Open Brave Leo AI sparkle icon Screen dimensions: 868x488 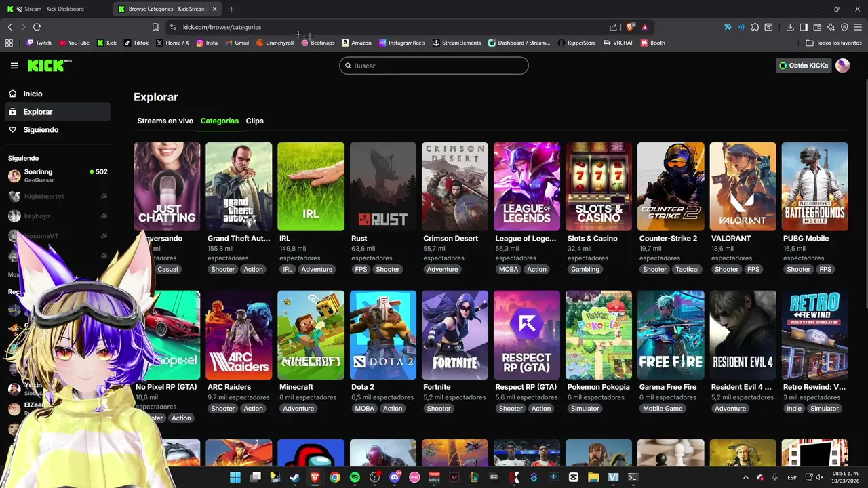pos(831,27)
